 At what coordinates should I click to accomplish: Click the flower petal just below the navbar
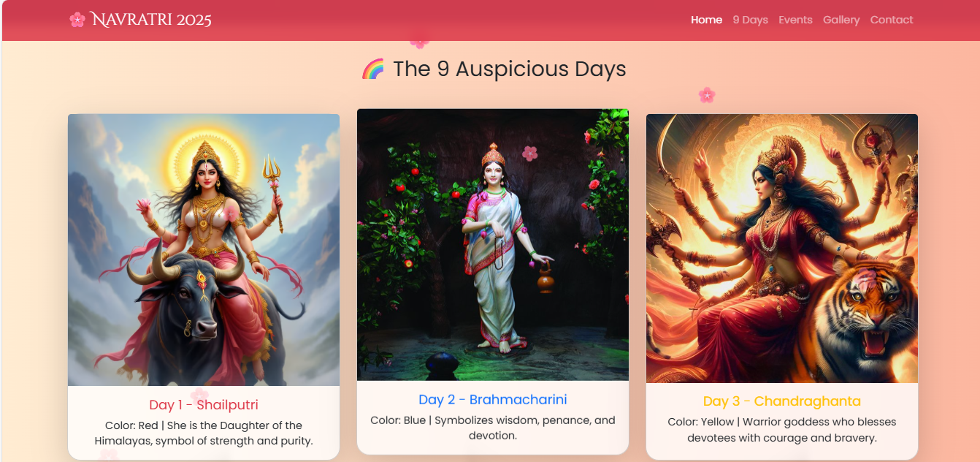[419, 42]
